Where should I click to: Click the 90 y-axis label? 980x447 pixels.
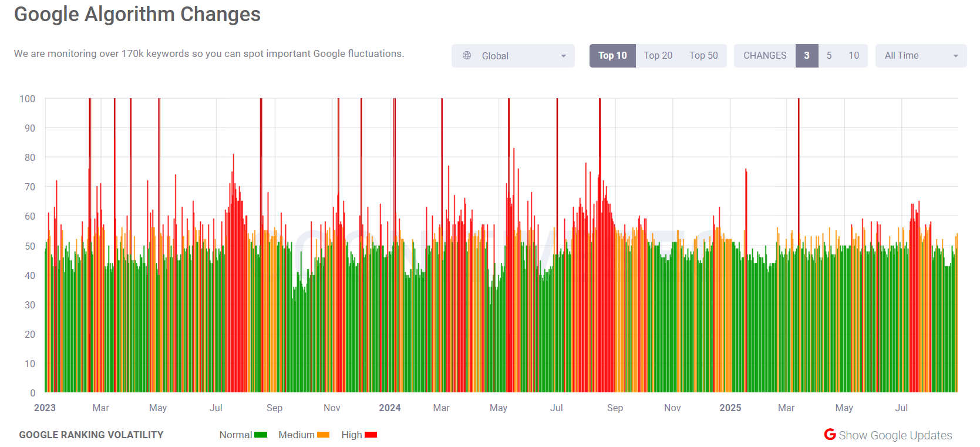(x=30, y=128)
